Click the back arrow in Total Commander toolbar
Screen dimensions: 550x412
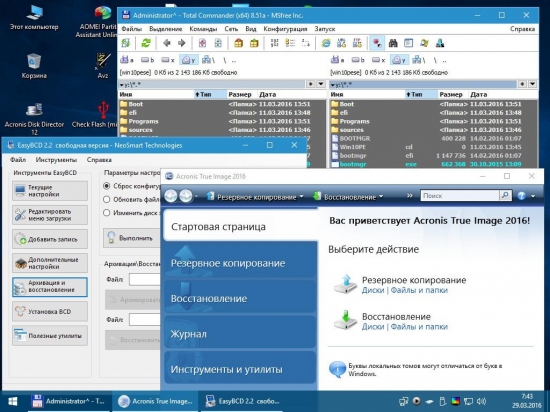coord(167,43)
